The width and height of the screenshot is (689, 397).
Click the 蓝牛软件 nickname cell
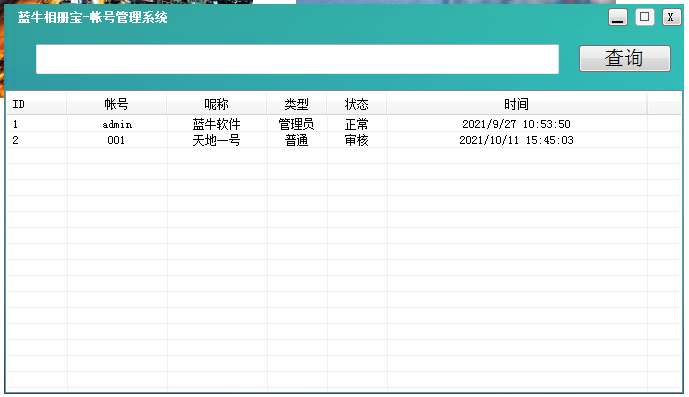[217, 124]
